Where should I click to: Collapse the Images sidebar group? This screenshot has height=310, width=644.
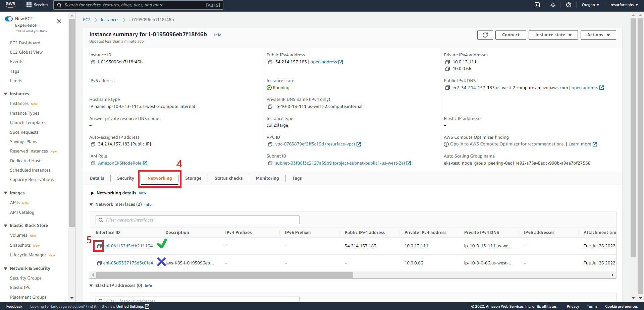[5, 193]
